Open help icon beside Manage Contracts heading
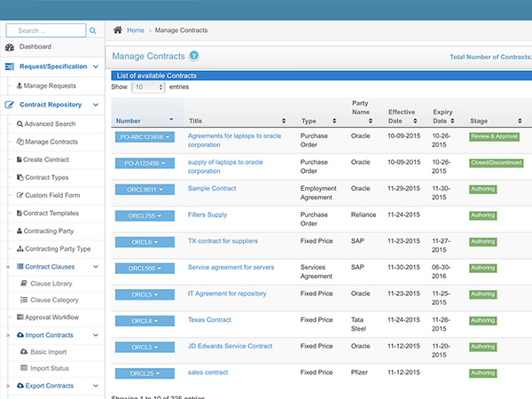This screenshot has height=399, width=532. (194, 56)
